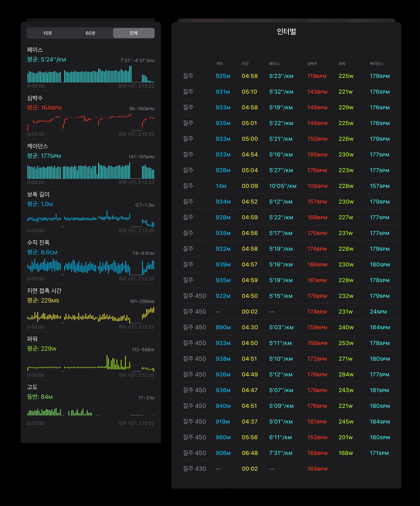Click the last 질주 430 row
Screen dimensions: 420x506
[292, 468]
